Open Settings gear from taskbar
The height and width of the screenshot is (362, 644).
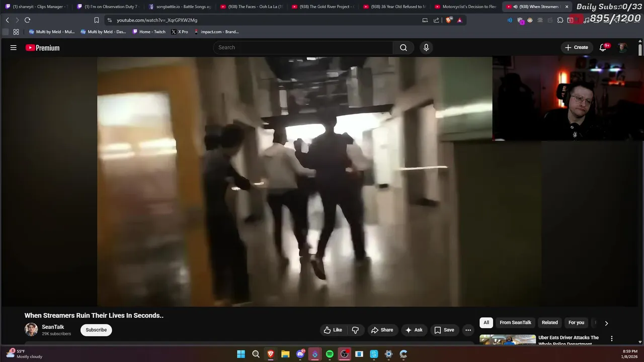tap(388, 354)
